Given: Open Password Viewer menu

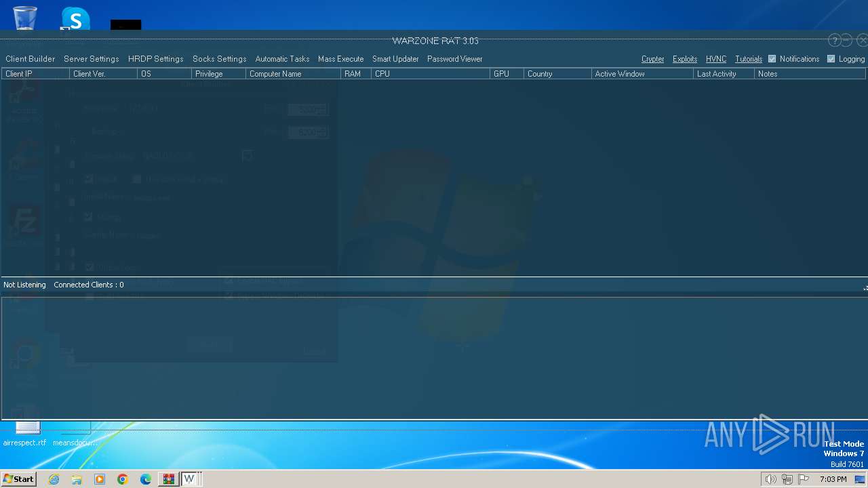Looking at the screenshot, I should coord(454,59).
